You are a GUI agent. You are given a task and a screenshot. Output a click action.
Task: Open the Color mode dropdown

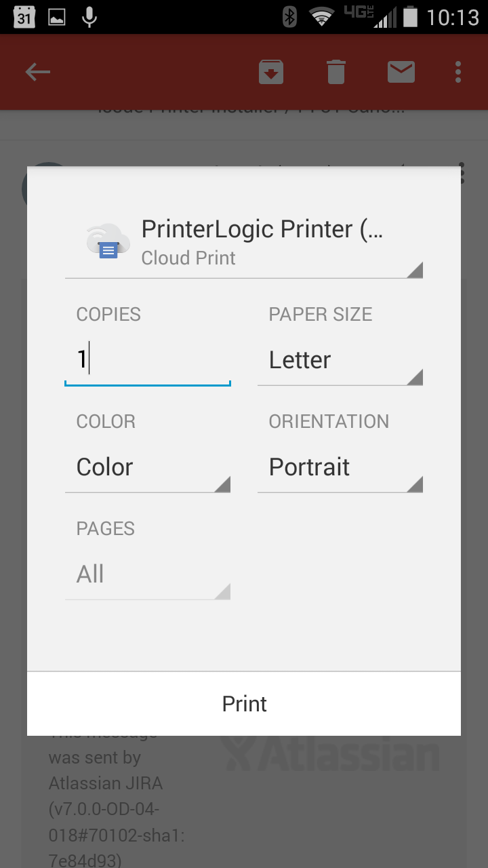tap(147, 467)
